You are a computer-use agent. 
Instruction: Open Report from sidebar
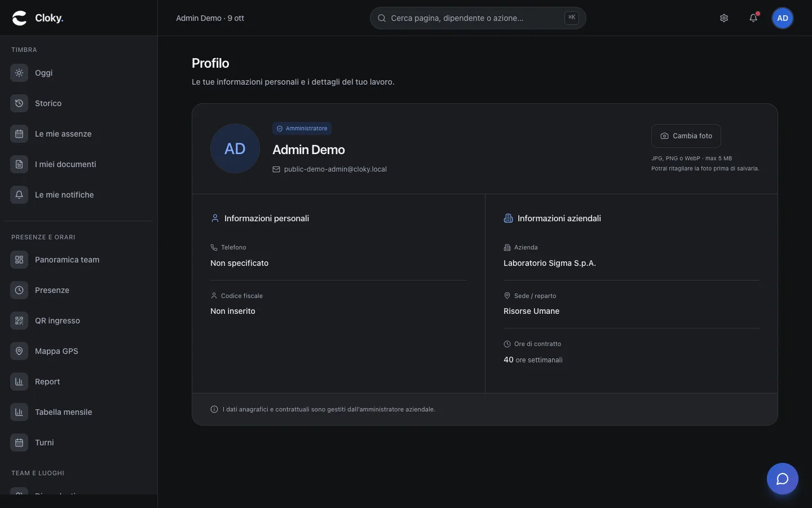click(x=78, y=382)
